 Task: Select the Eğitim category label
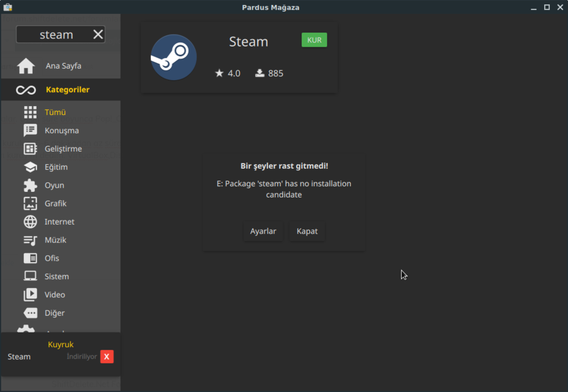click(56, 167)
